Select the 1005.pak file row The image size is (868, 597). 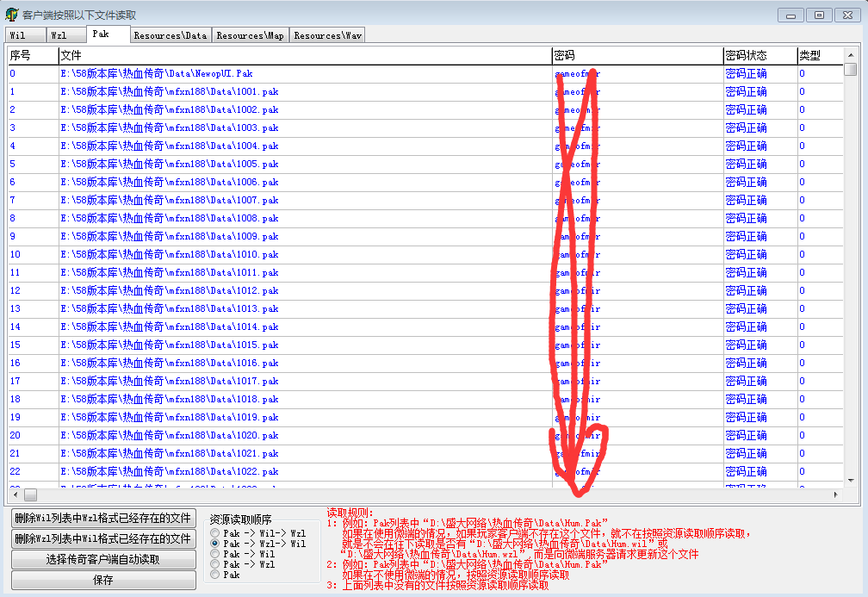click(x=425, y=164)
